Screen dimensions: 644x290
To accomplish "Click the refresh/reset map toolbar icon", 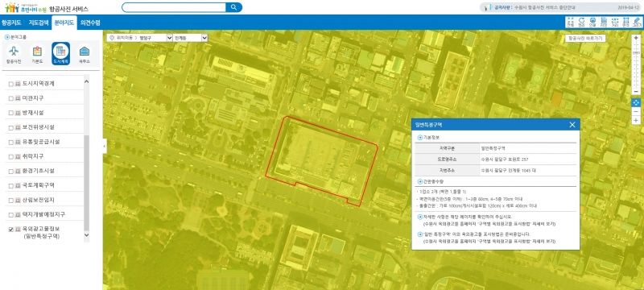I will 581,22.
